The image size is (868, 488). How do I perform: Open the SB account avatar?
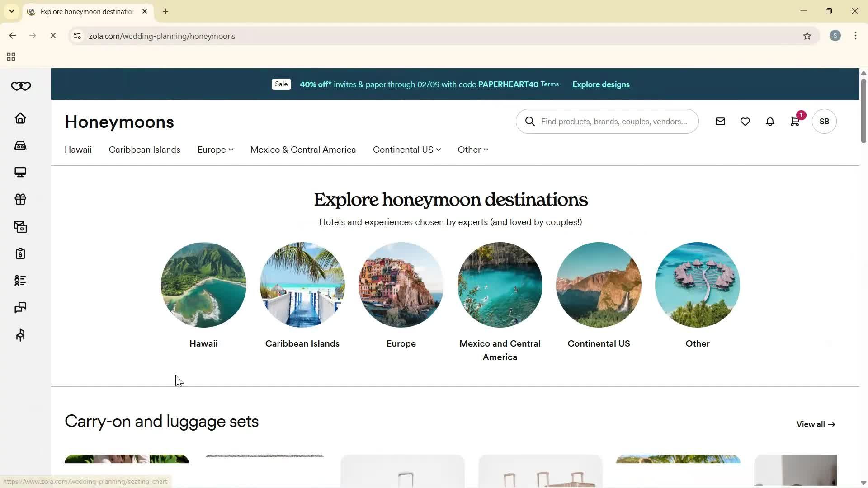(824, 121)
